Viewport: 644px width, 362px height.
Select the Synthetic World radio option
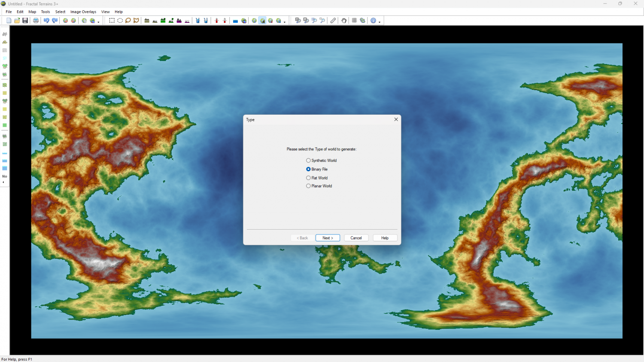[308, 161]
